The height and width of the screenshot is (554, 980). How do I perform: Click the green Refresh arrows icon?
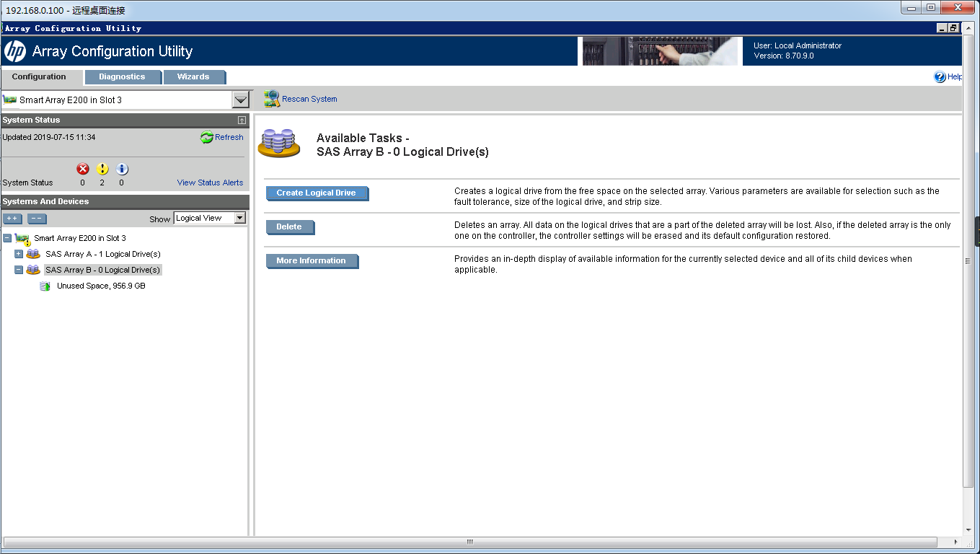coord(207,137)
